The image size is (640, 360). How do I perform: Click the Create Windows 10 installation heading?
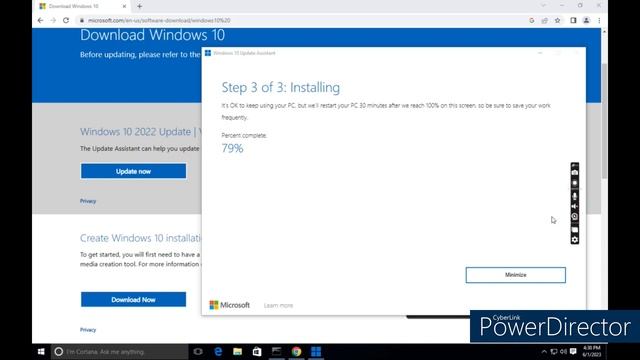140,238
